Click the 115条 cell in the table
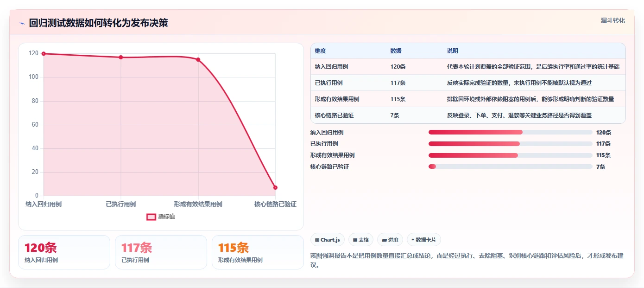 pyautogui.click(x=398, y=99)
